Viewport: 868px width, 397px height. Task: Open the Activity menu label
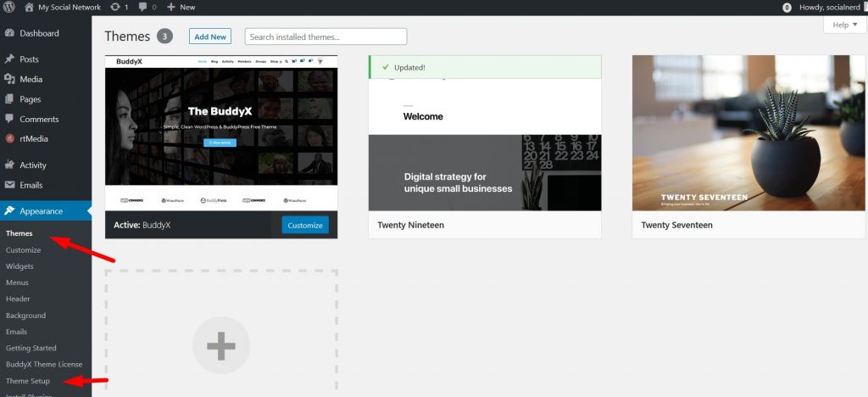33,165
